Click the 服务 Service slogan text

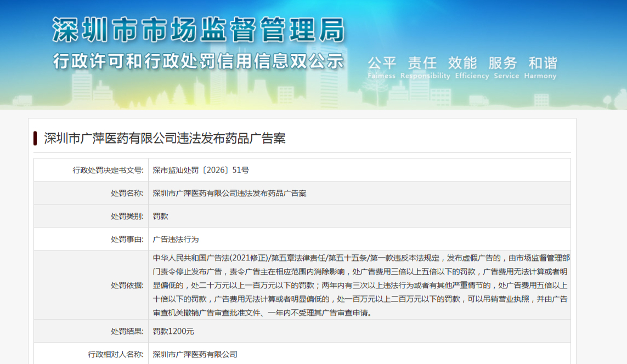[x=506, y=67]
